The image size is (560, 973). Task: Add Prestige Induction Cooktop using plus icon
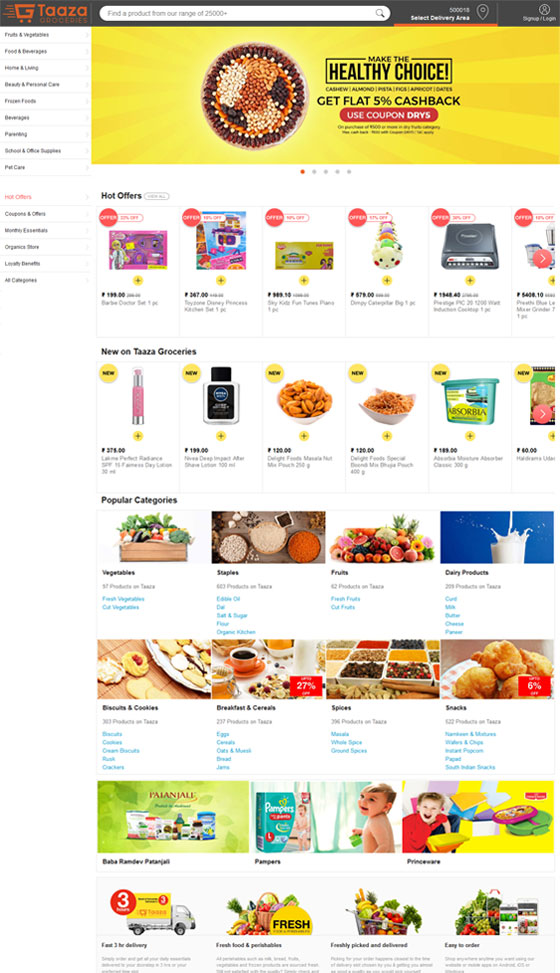470,280
